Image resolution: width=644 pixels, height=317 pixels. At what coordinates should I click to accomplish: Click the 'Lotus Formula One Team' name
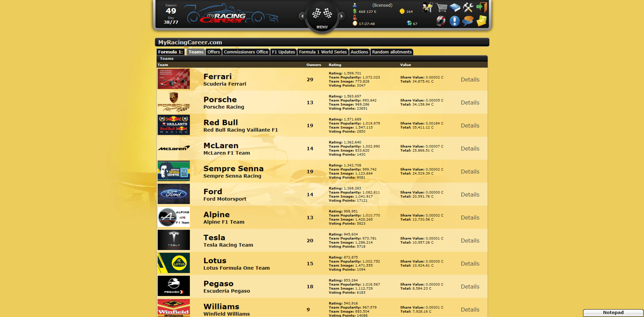pyautogui.click(x=236, y=268)
